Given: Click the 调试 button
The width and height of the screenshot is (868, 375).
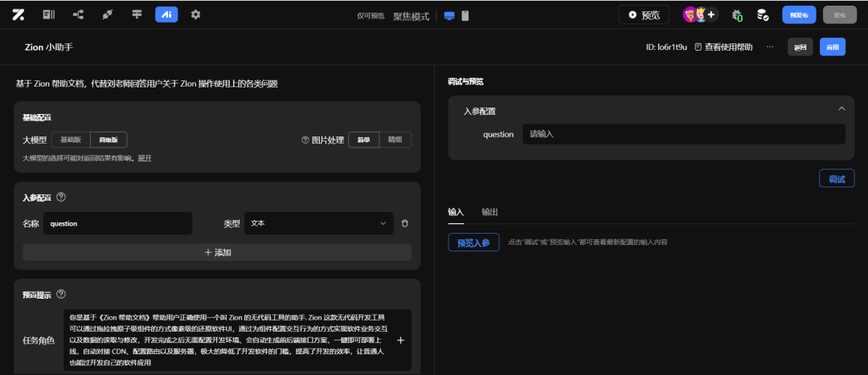Looking at the screenshot, I should (x=837, y=178).
